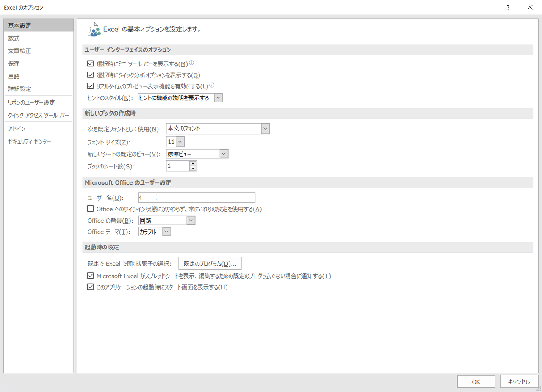Click the ユーザー名 text field
This screenshot has width=542, height=392.
pos(197,198)
